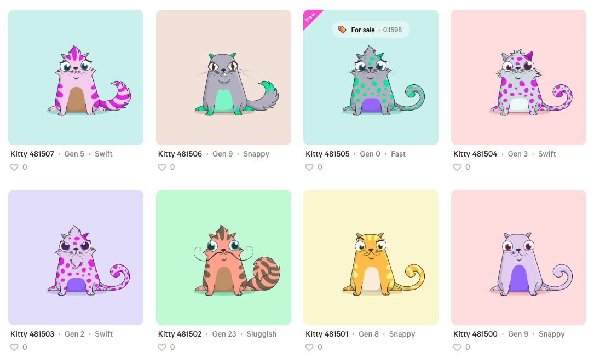Open the lavender Kitty 481500 picture
600x364 pixels.
click(518, 258)
